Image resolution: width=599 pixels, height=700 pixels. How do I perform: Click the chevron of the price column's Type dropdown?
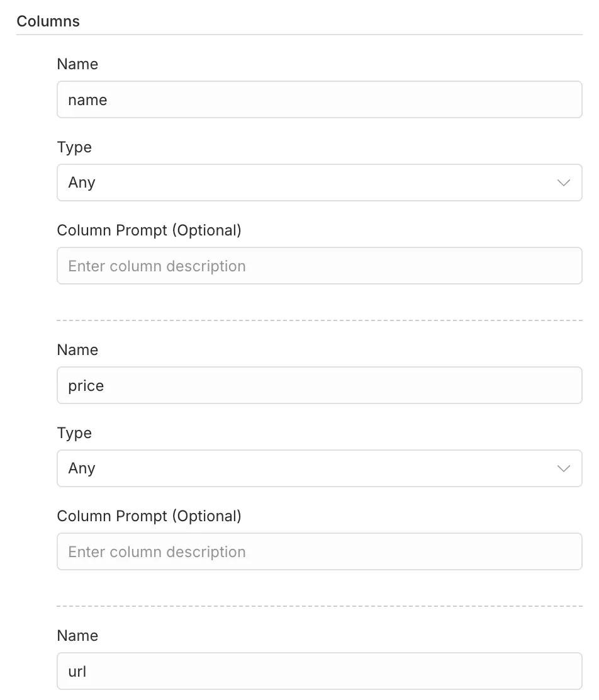point(563,468)
